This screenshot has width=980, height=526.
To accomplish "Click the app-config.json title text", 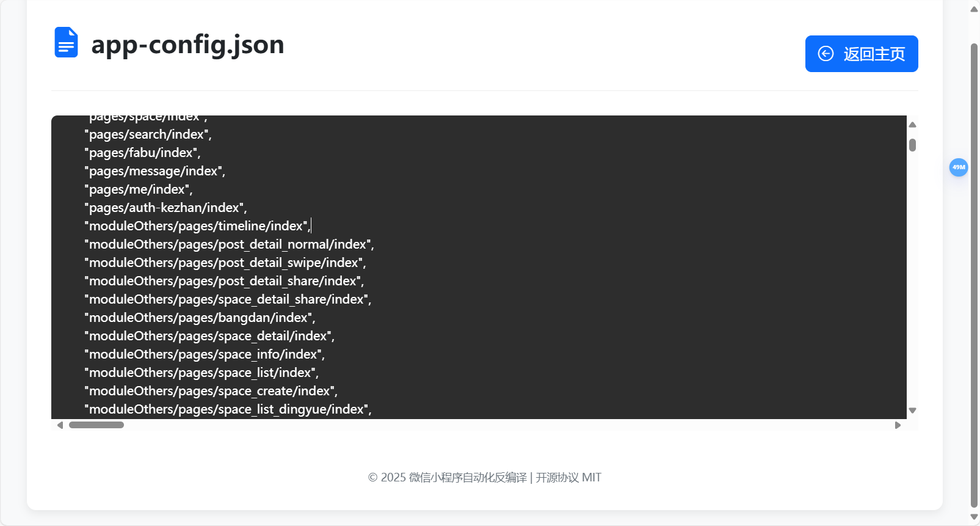I will [x=187, y=43].
